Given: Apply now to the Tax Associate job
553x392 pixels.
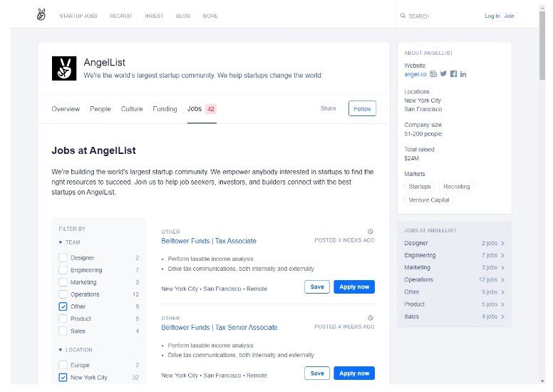Looking at the screenshot, I should [x=354, y=287].
